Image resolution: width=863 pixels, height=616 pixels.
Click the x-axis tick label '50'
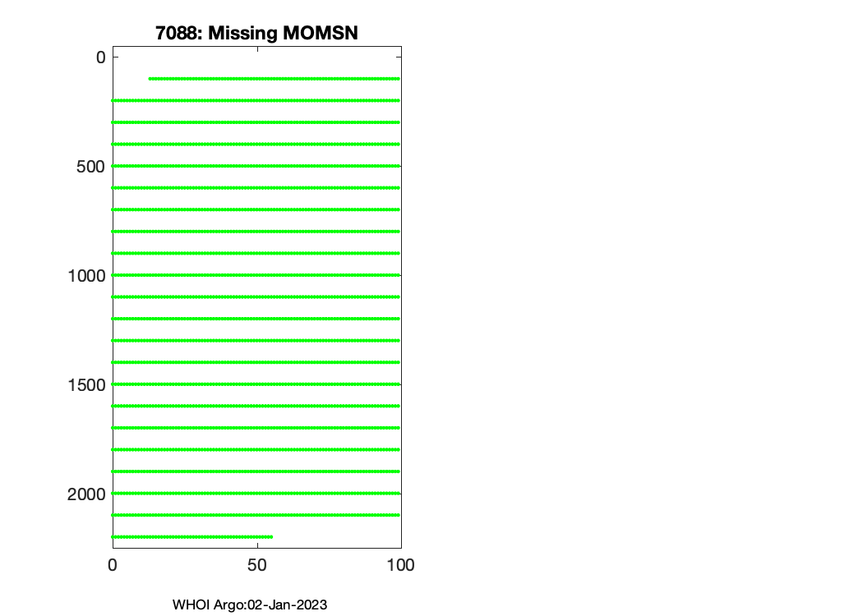click(257, 565)
